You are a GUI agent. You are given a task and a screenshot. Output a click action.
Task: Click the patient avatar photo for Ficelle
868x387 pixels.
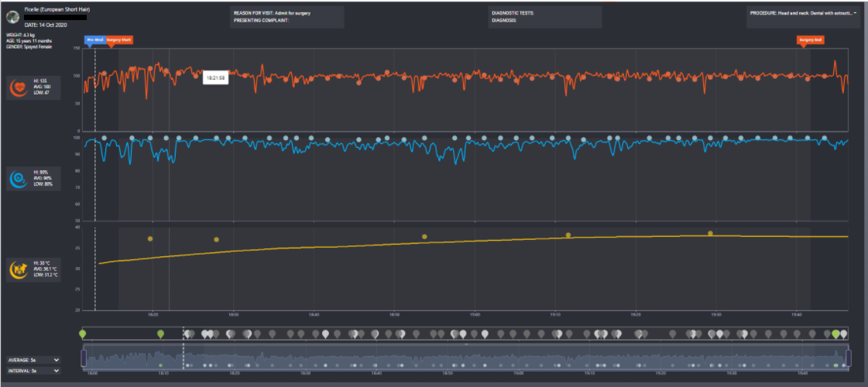pyautogui.click(x=12, y=16)
